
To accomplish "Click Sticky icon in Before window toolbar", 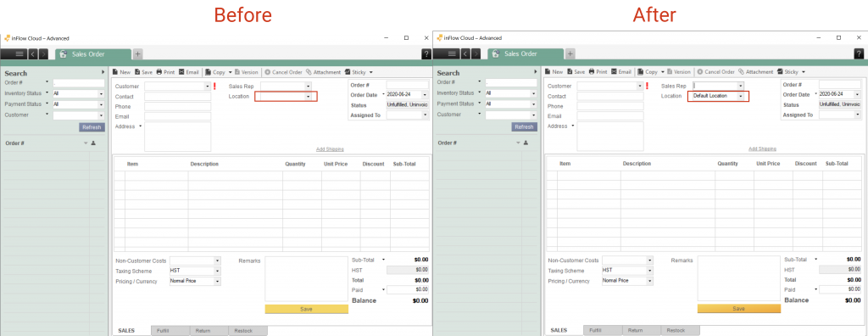I will 347,72.
